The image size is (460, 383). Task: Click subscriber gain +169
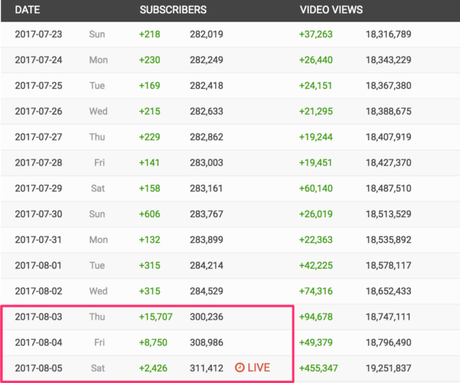click(x=150, y=85)
